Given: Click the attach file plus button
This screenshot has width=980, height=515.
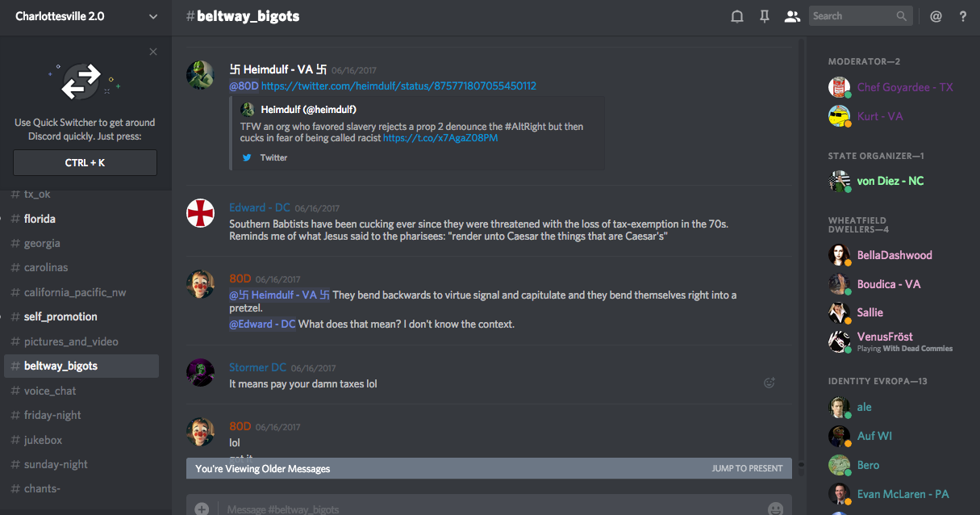Looking at the screenshot, I should click(x=202, y=509).
